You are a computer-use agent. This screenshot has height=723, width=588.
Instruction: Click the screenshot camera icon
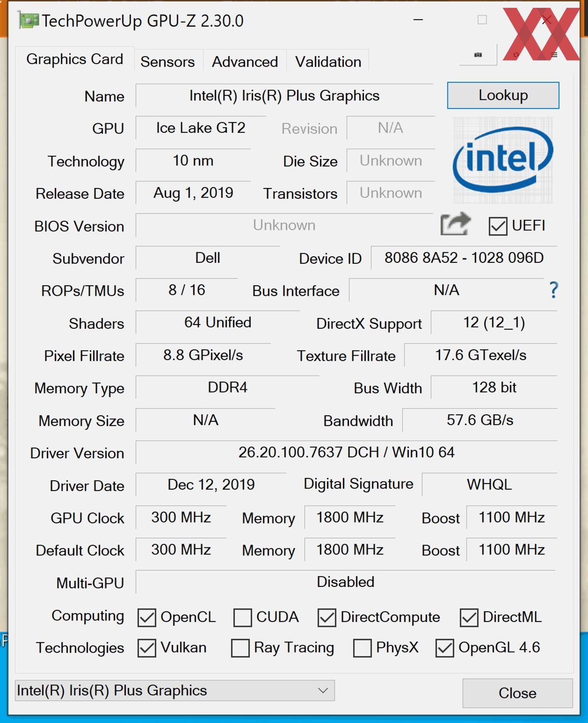[478, 55]
